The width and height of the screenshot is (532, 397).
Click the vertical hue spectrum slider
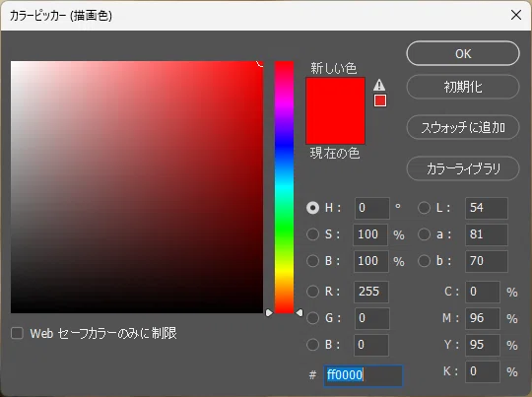click(284, 187)
